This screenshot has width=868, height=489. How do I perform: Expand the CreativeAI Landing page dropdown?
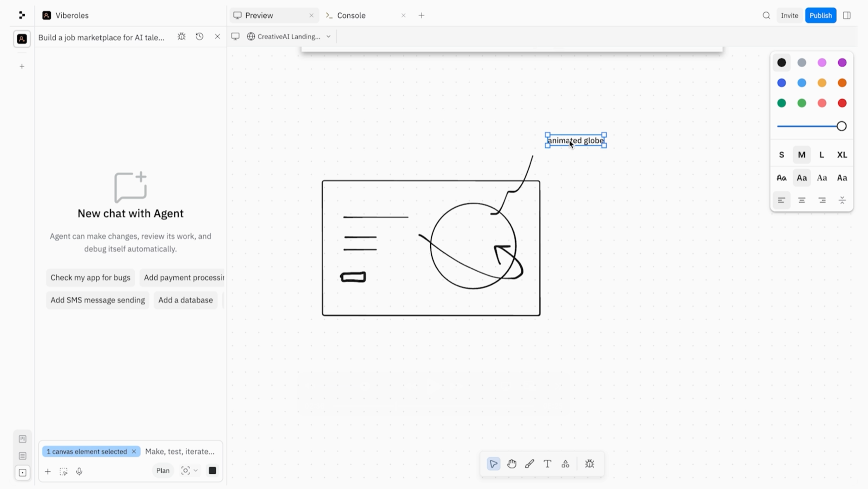point(328,37)
